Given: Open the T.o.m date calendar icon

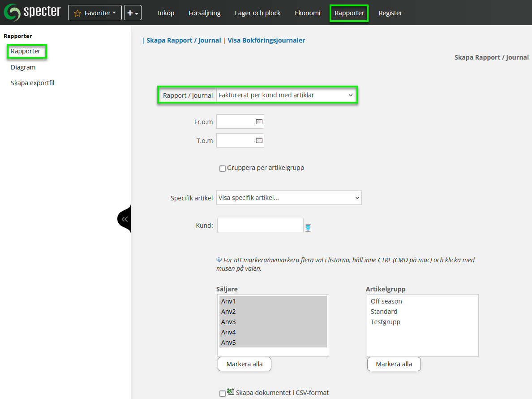Looking at the screenshot, I should point(259,140).
